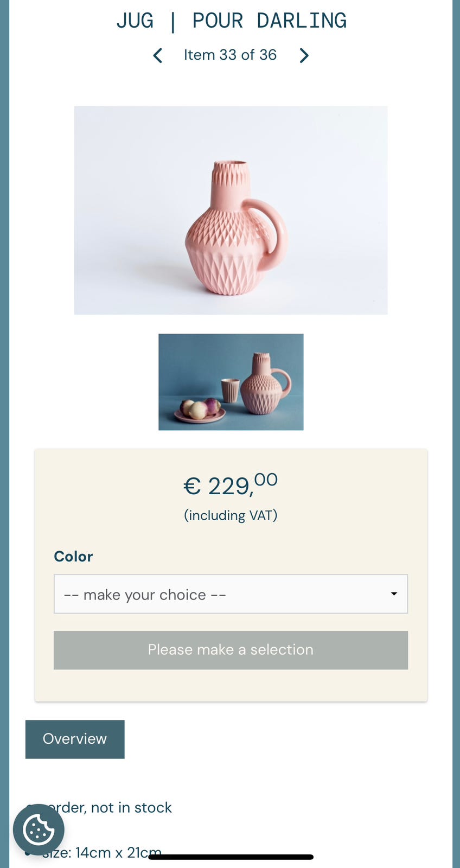This screenshot has width=460, height=868.
Task: Click the 'Item 33 of 36' counter
Action: point(230,55)
